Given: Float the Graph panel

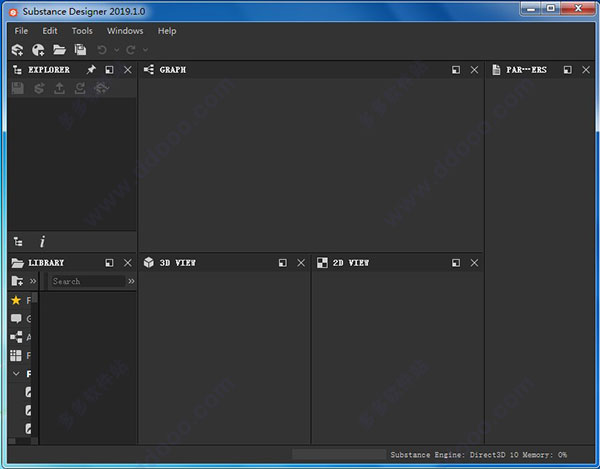Looking at the screenshot, I should click(456, 70).
